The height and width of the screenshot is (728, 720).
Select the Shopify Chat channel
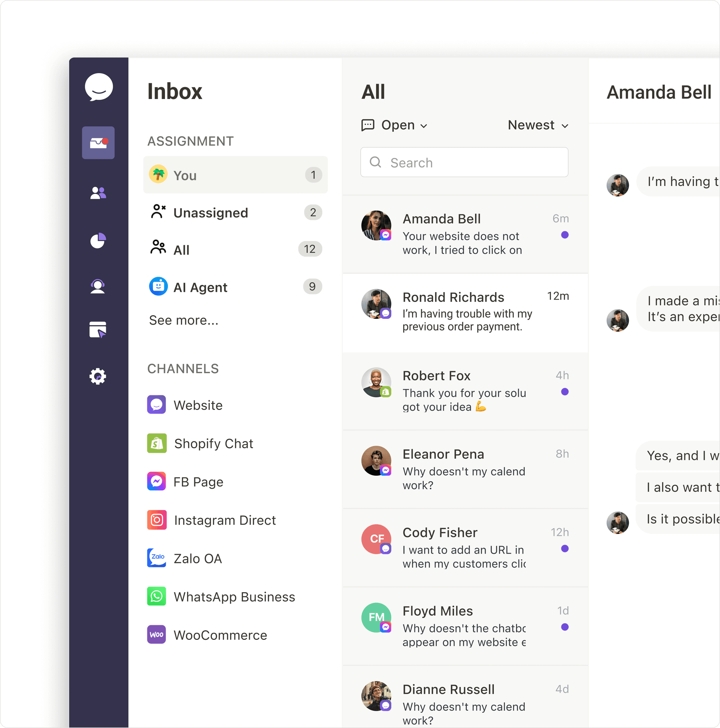coord(213,443)
